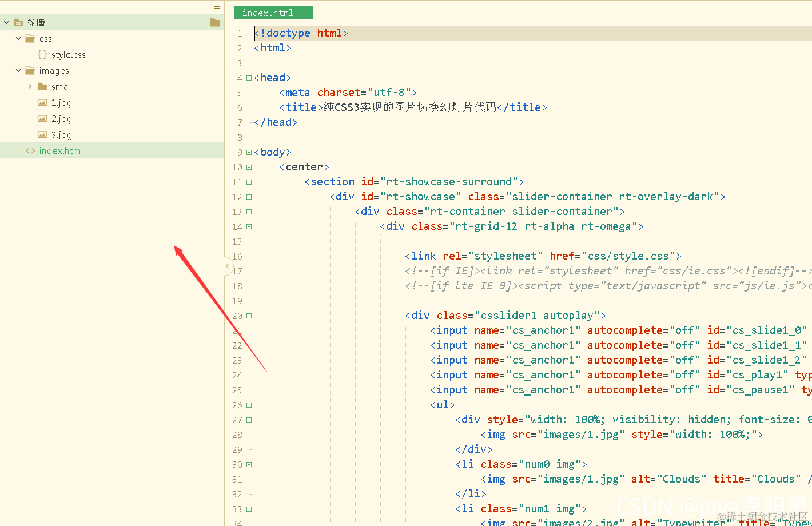This screenshot has height=526, width=812.
Task: Fold the head block at line 4
Action: pyautogui.click(x=249, y=78)
